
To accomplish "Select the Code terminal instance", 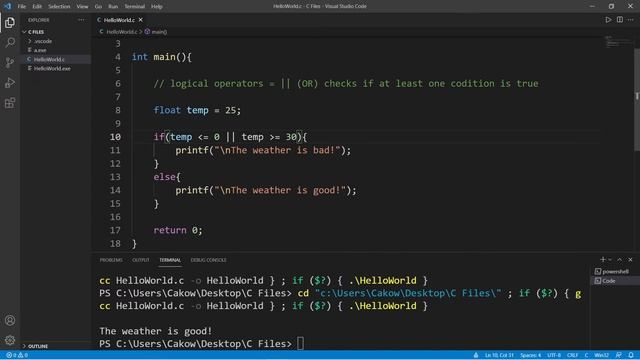I will [615, 281].
